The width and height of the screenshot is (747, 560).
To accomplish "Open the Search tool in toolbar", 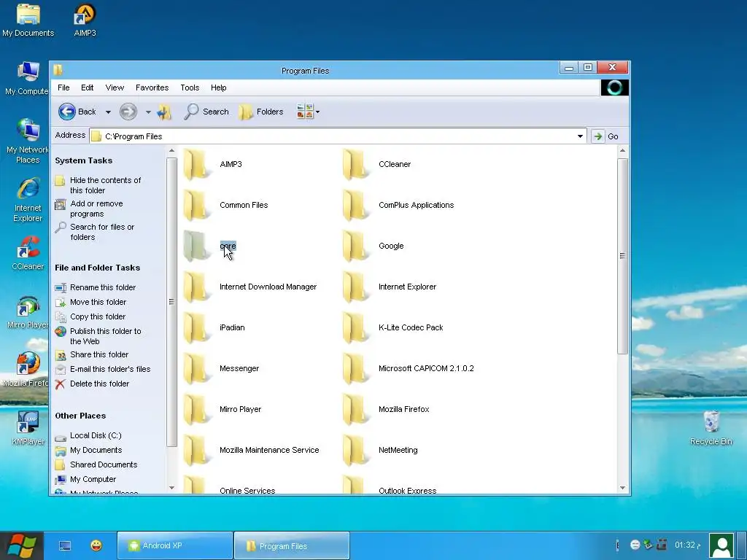I will (x=206, y=112).
